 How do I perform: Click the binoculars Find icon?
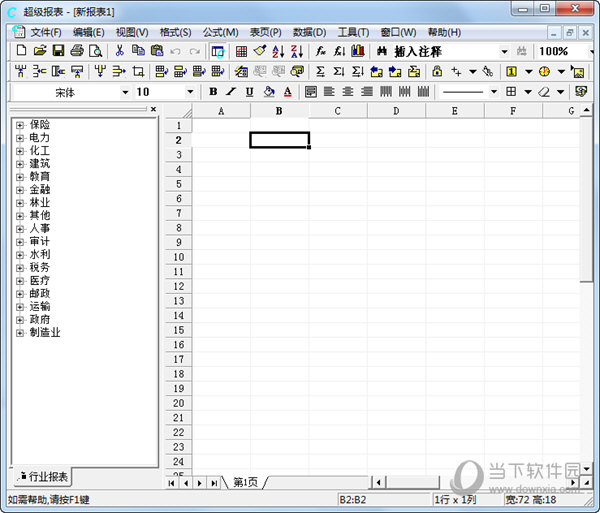point(382,51)
